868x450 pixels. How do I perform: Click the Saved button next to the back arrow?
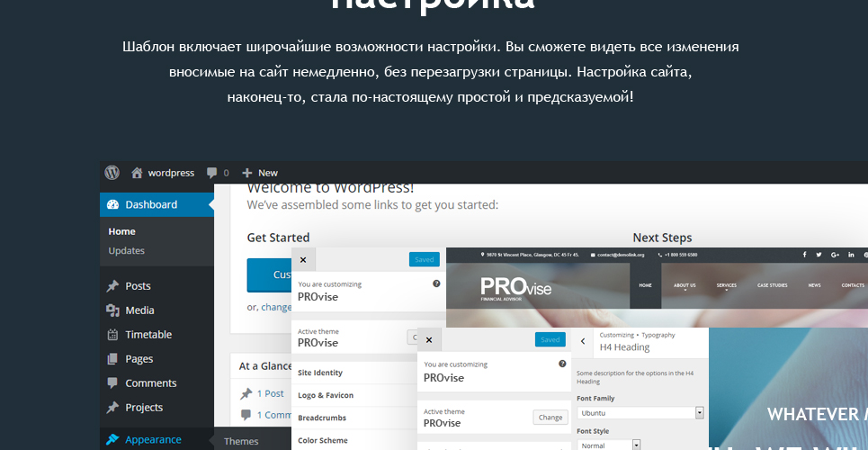[x=550, y=339]
